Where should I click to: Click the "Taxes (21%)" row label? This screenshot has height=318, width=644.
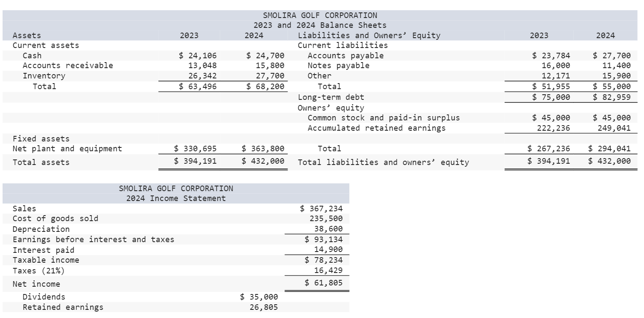point(39,270)
